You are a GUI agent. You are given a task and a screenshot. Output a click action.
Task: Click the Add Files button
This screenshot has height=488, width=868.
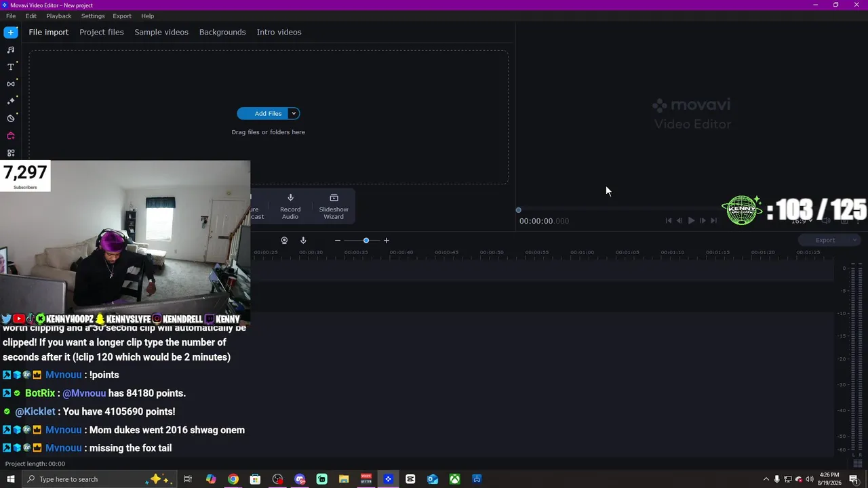(262, 114)
